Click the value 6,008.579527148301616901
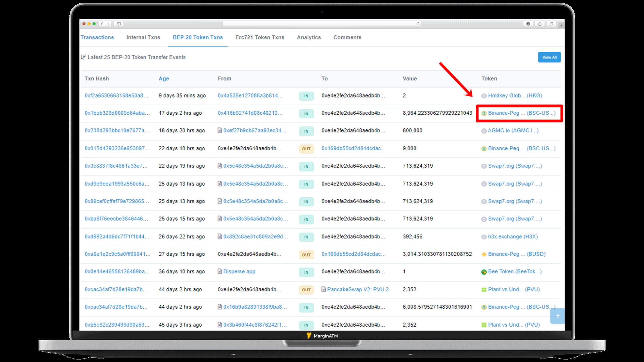Viewport: 644px width, 362px height. (437, 307)
